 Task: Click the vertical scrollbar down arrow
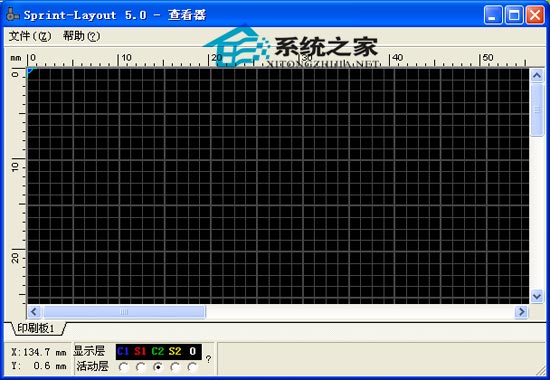coord(537,296)
